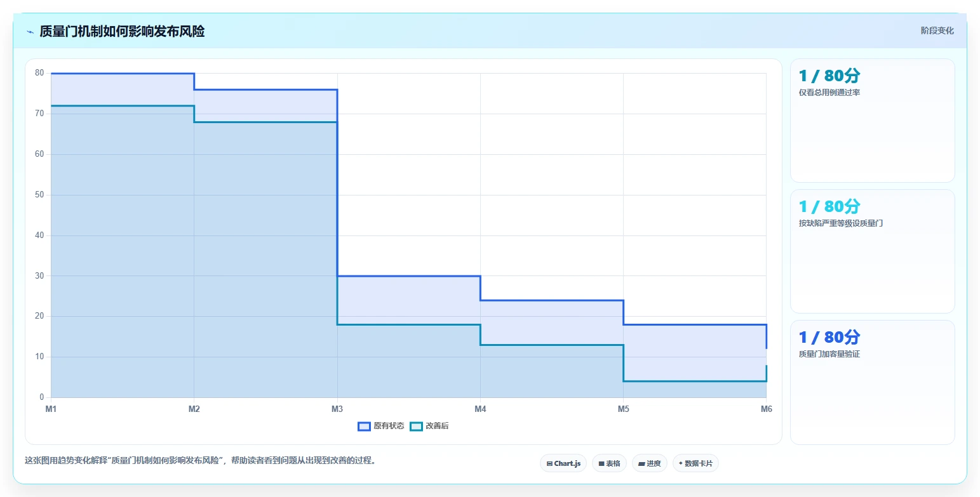Click the M3 axis label

tap(337, 409)
